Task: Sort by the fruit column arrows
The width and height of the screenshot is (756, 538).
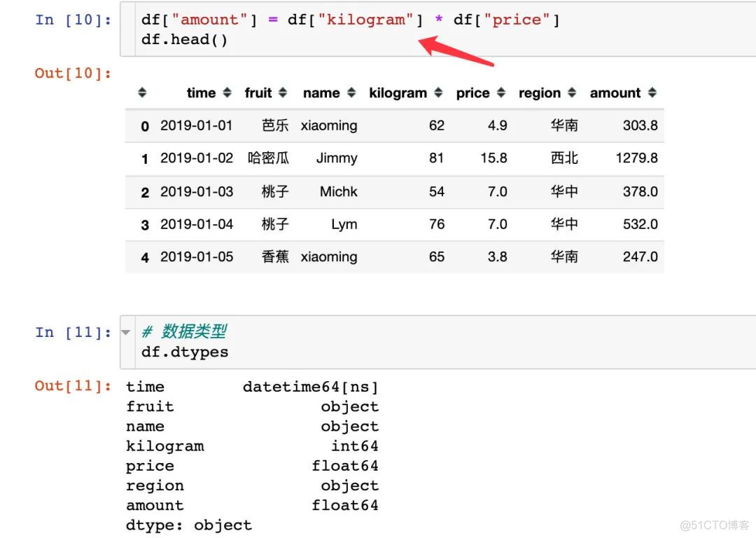Action: coord(283,92)
